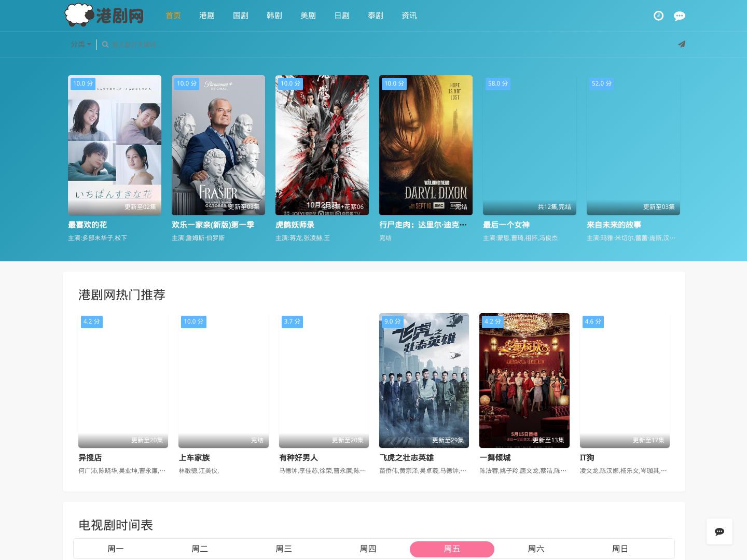Open the 飞虎之壮志英雄 poster thumbnail

pyautogui.click(x=424, y=381)
